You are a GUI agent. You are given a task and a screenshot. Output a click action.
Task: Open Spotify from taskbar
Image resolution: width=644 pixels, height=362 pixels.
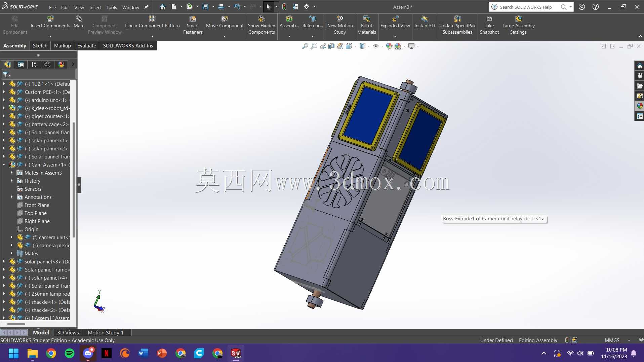tap(70, 353)
